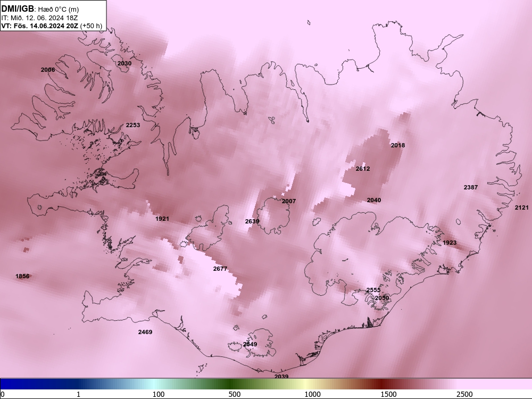Viewport: 532px width, 399px height.
Task: Select the 100 tick label on the legend
Action: pyautogui.click(x=159, y=394)
